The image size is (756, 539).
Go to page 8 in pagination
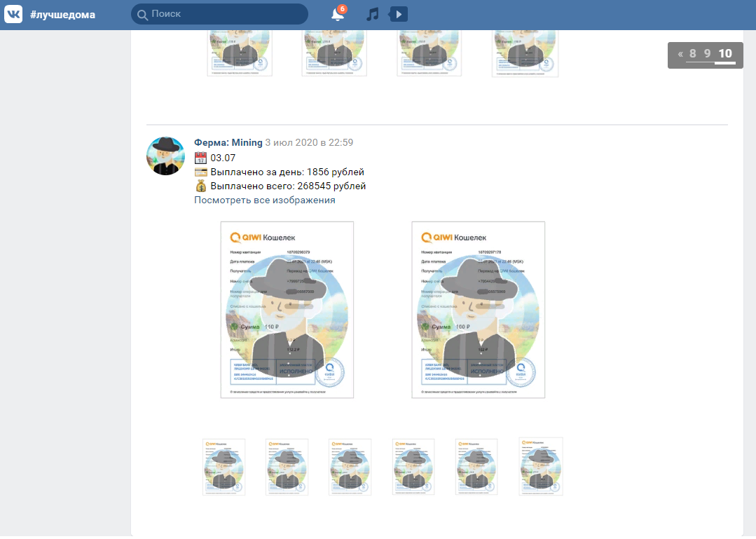[692, 53]
